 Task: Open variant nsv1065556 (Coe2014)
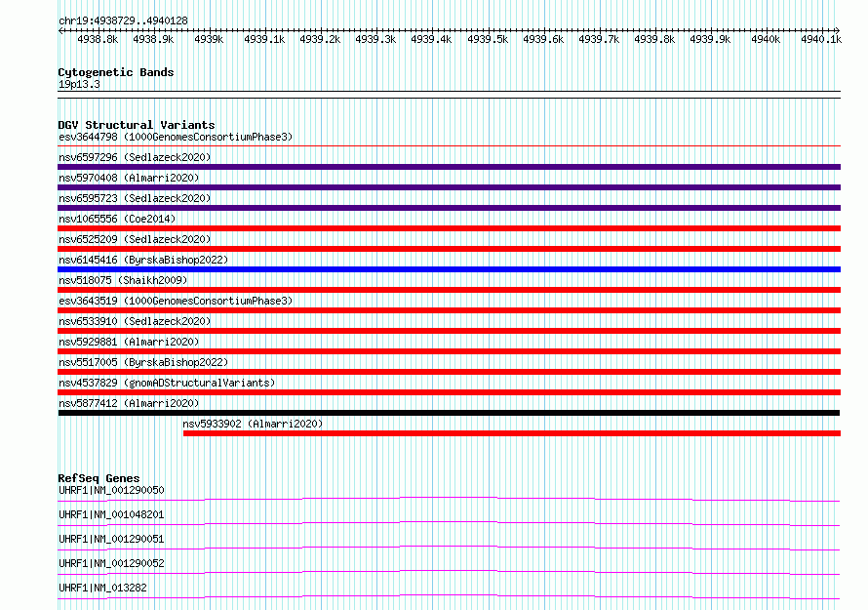(117, 219)
